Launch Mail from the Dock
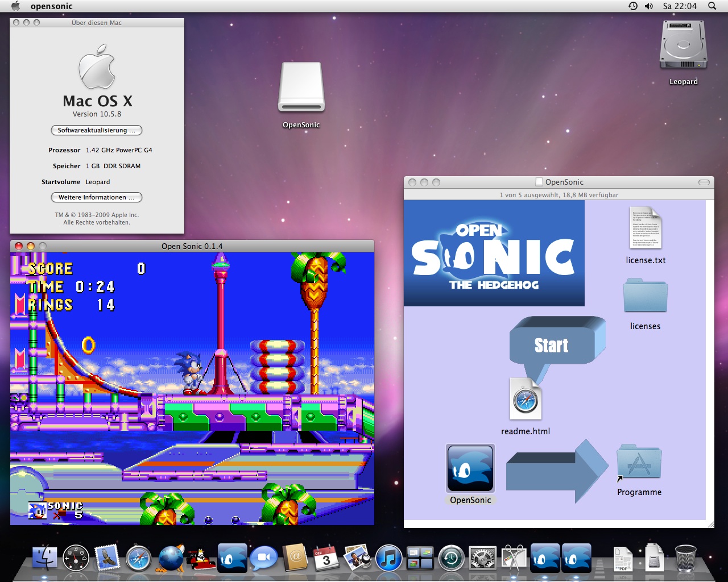728x582 pixels. pyautogui.click(x=107, y=558)
